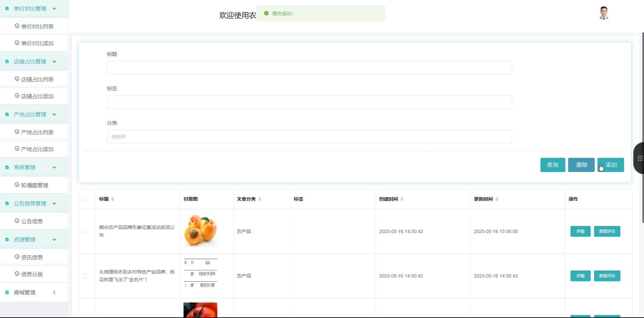The image size is (644, 318).
Task: Click the 系统管理 document icon
Action: [x=7, y=167]
